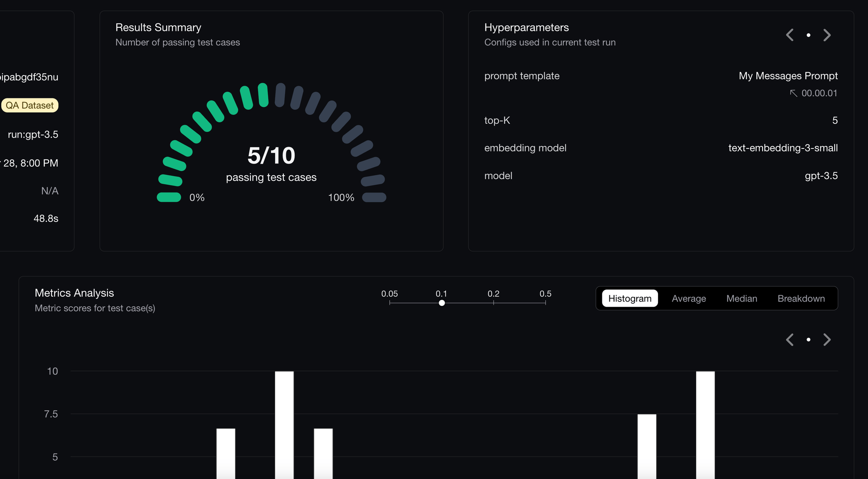Show previous Metrics Analysis chart
The height and width of the screenshot is (479, 868).
[790, 340]
